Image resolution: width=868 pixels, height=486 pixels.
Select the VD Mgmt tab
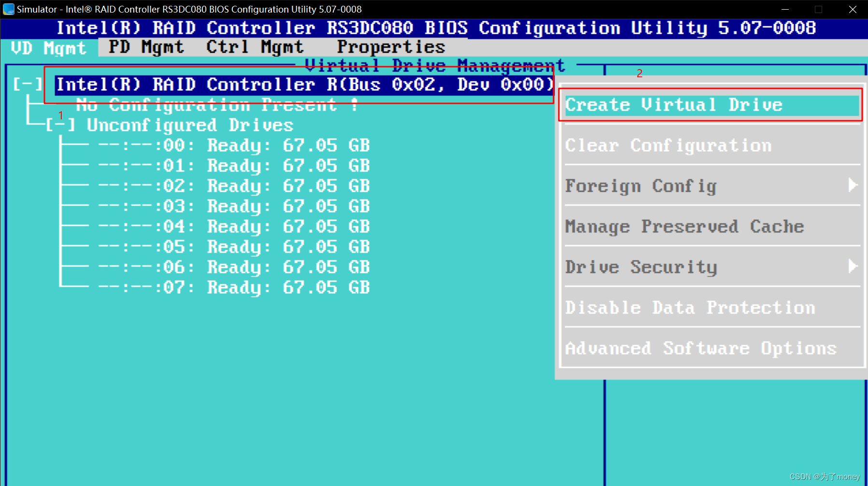click(47, 48)
